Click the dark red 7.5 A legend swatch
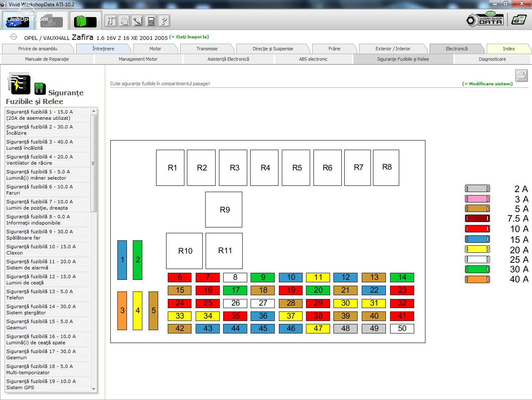Image resolution: width=532 pixels, height=400 pixels. click(x=477, y=218)
